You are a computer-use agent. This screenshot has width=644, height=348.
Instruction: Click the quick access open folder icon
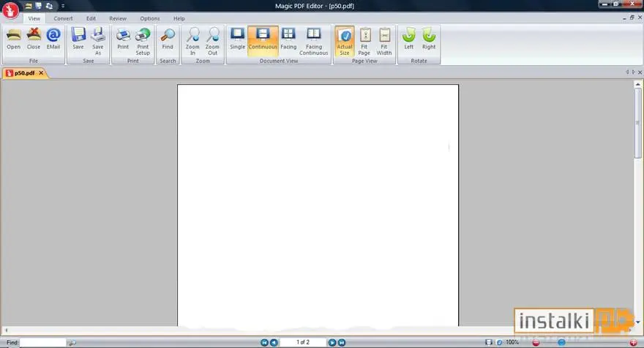(29, 6)
